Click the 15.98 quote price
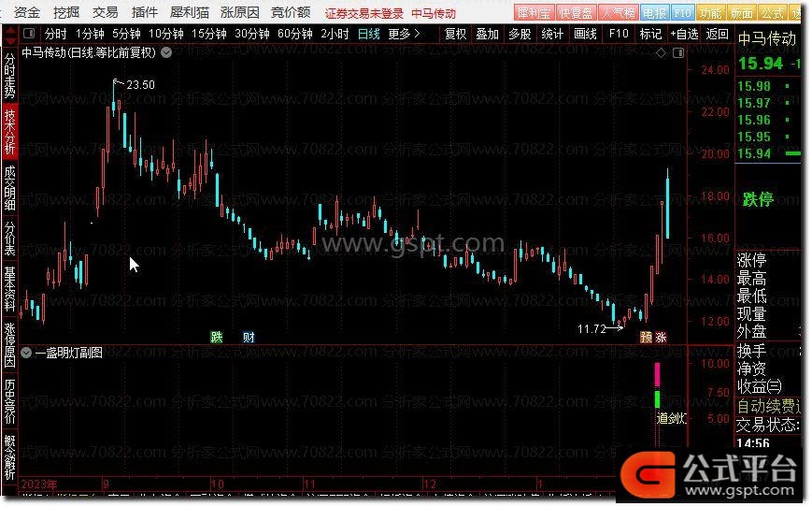Screen dimensions: 812x506 pyautogui.click(x=754, y=87)
